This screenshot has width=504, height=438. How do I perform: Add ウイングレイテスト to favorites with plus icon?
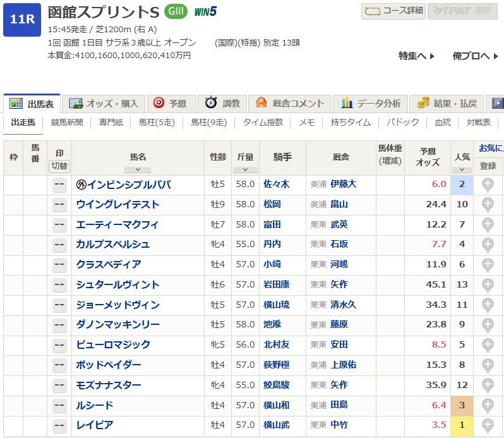(488, 205)
